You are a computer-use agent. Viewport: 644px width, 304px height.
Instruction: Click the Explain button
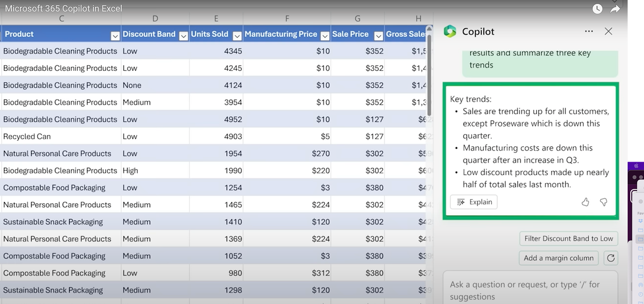coord(474,202)
